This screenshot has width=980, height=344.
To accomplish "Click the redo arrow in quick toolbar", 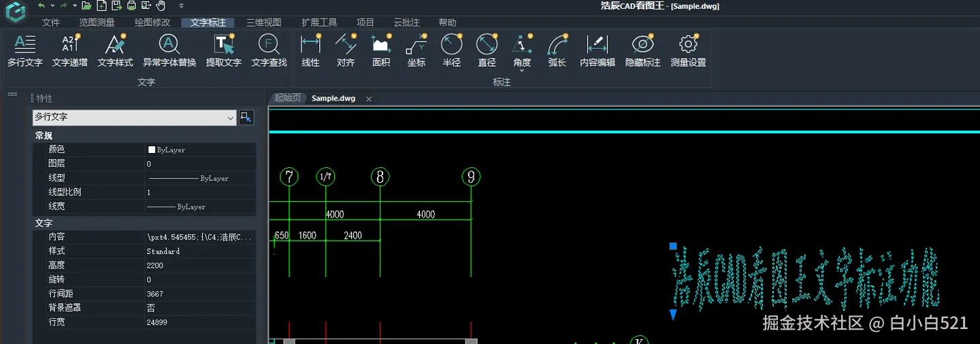I will (x=63, y=5).
